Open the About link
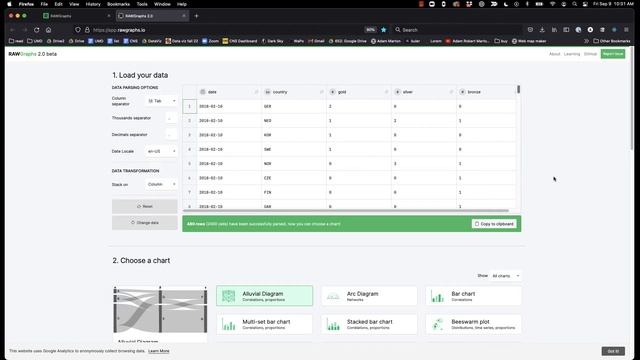The width and height of the screenshot is (640, 360). coord(554,54)
